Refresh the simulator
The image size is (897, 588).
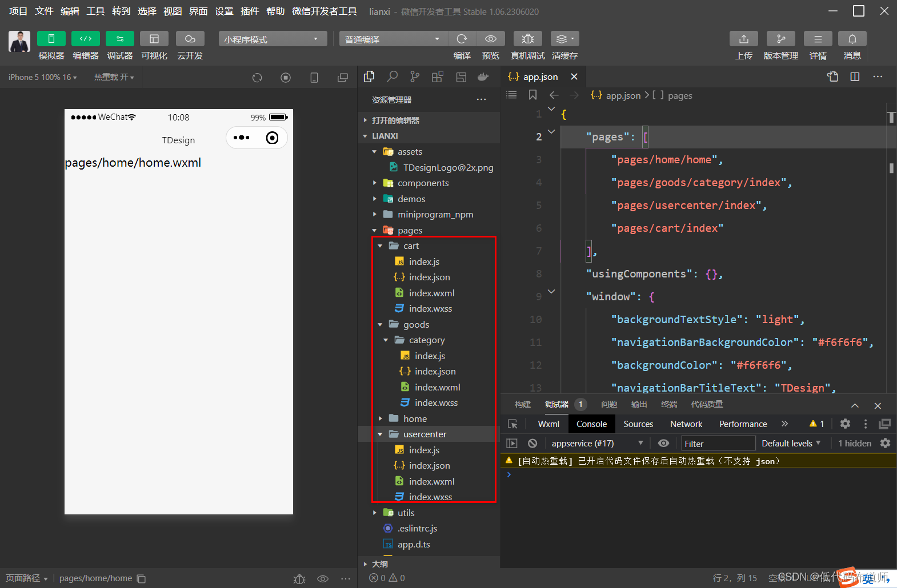pos(257,78)
